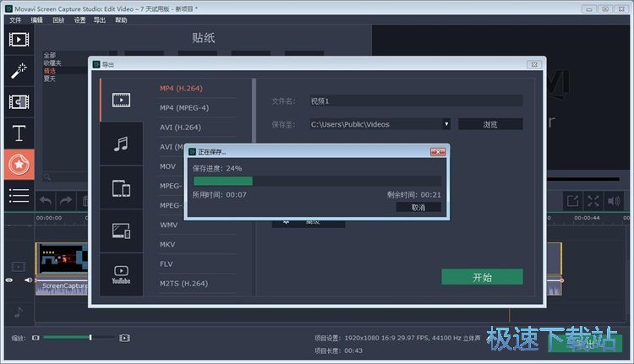
Task: Click the timeline zoom slider handle
Action: pos(90,337)
